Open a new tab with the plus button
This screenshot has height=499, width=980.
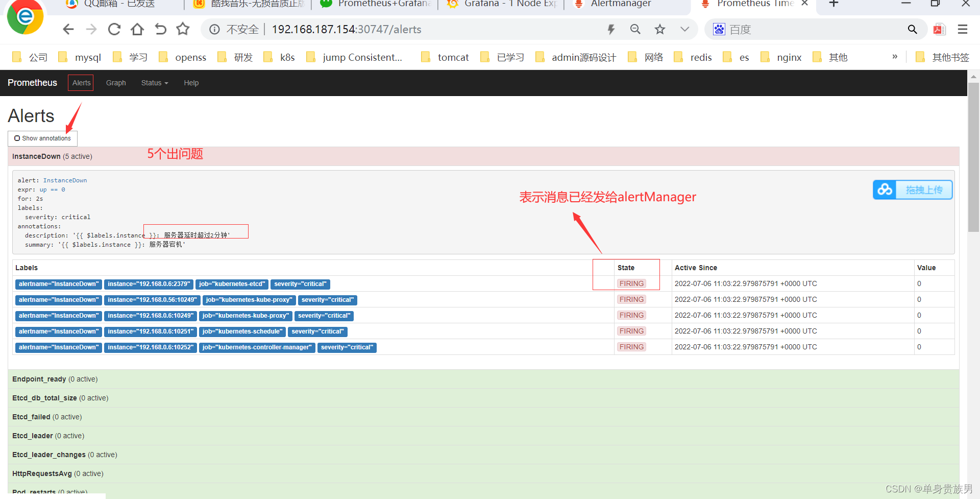834,4
